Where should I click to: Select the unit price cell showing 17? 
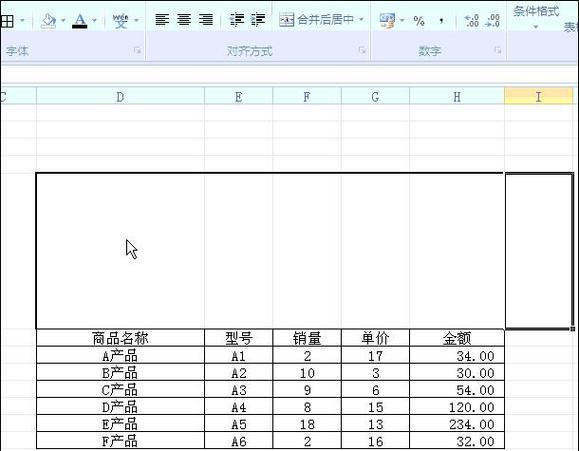coord(375,355)
